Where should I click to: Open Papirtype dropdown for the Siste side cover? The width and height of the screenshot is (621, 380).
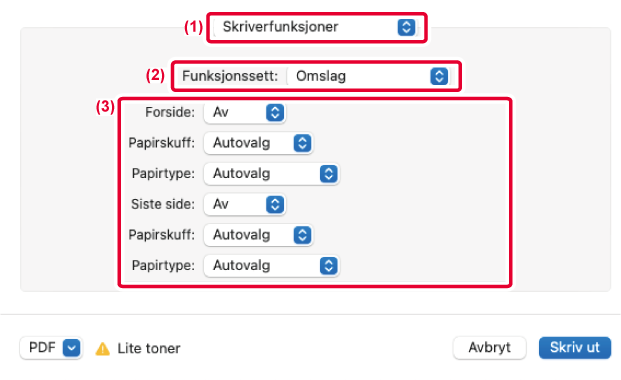point(272,265)
